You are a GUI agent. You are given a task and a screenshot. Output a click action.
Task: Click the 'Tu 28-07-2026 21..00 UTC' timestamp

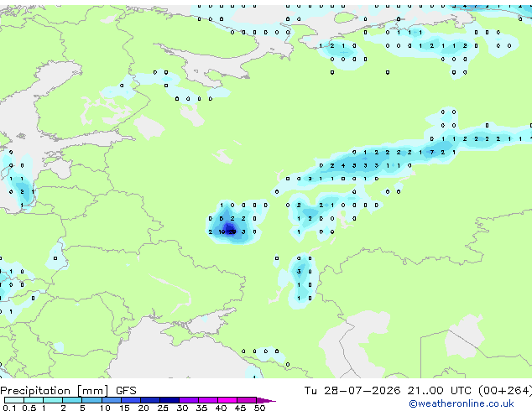[389, 390]
